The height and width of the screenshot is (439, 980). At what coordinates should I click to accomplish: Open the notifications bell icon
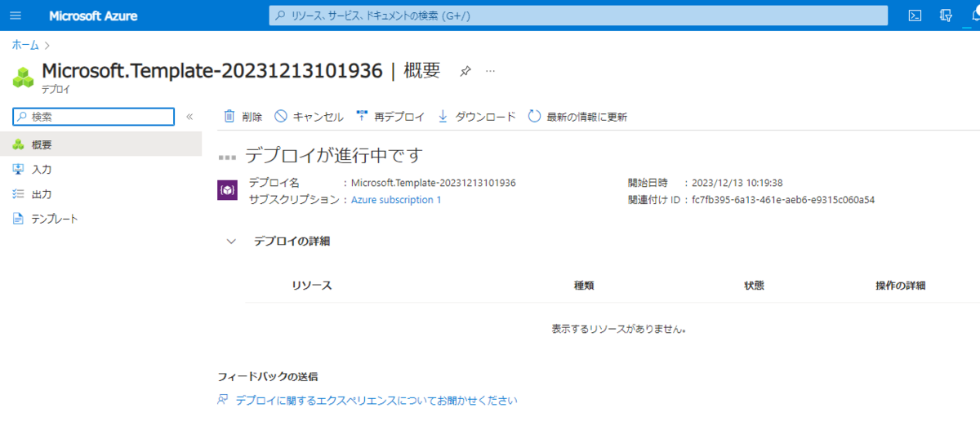click(974, 16)
